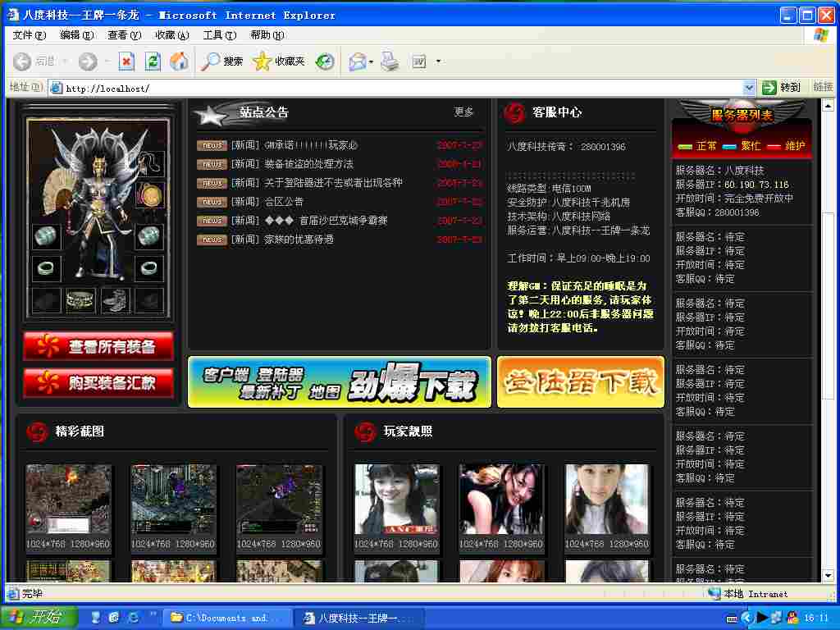Click the 开始 Start button on taskbar
This screenshot has width=840, height=630.
click(x=39, y=618)
